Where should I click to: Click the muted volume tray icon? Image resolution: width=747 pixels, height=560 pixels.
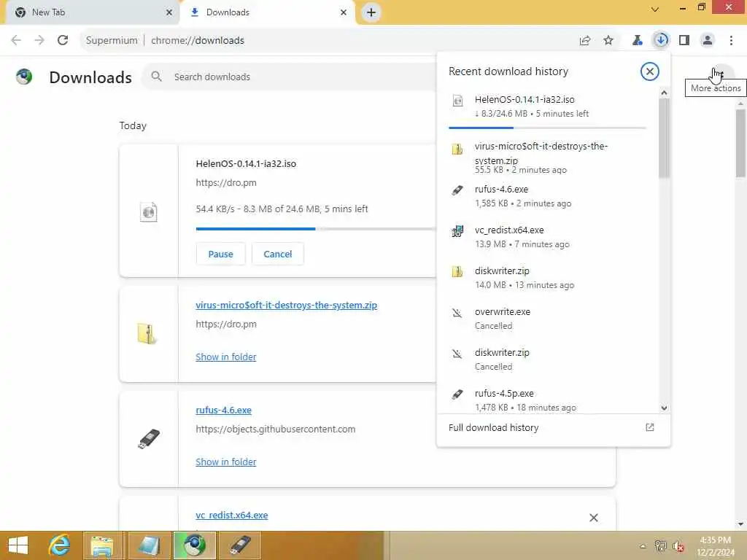tap(678, 546)
